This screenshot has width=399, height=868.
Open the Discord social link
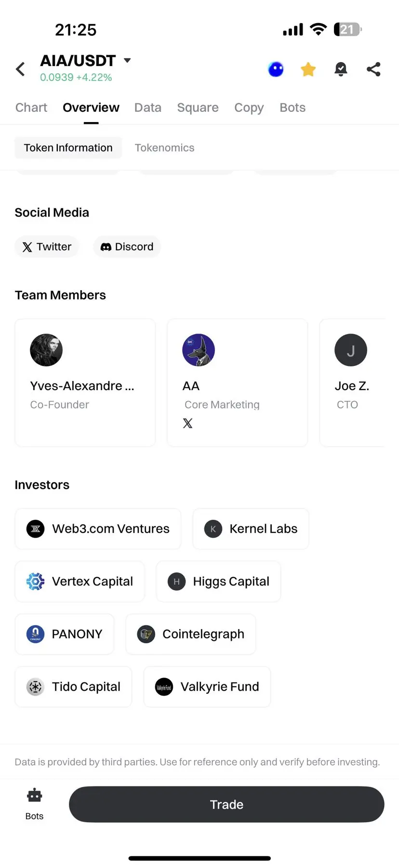[127, 247]
